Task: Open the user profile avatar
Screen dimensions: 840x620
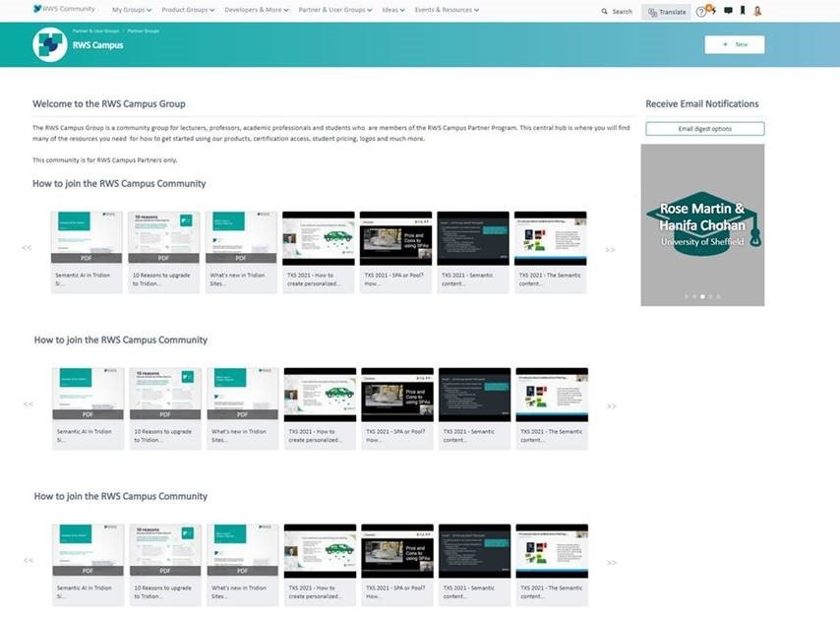Action: coord(757,11)
